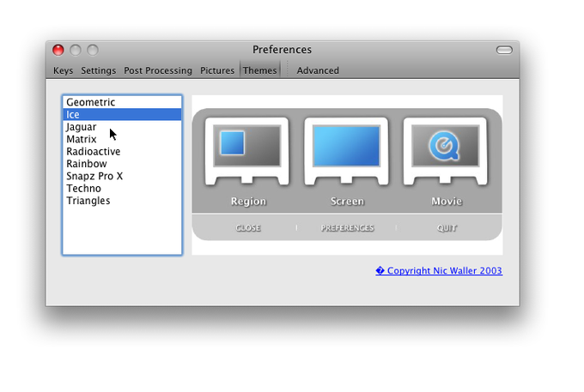584x392 pixels.
Task: Select the Themes tab
Action: [x=259, y=70]
